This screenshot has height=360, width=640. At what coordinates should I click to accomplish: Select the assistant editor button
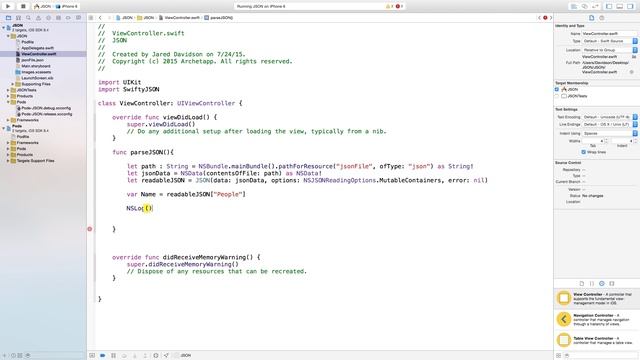[584, 7]
